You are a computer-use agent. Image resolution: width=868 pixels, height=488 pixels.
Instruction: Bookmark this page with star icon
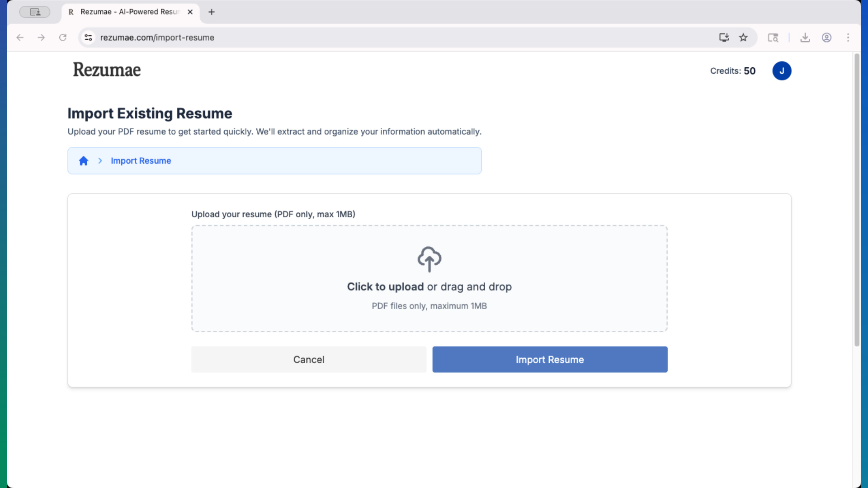click(x=743, y=38)
